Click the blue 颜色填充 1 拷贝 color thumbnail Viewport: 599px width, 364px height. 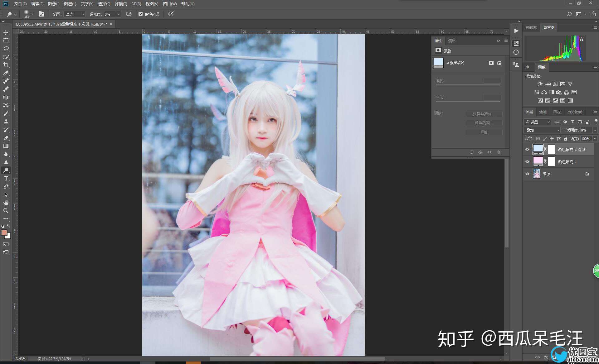click(x=538, y=149)
